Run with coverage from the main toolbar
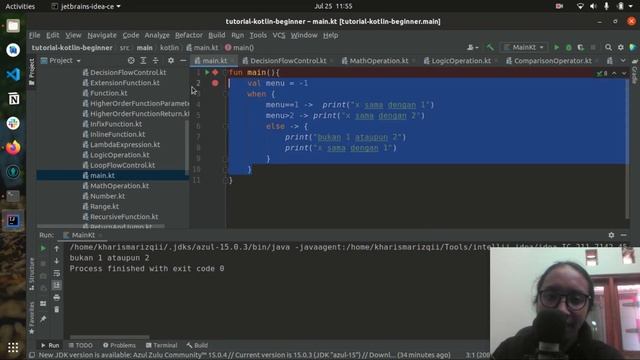Screen dimensions: 640x360 pos(580,47)
